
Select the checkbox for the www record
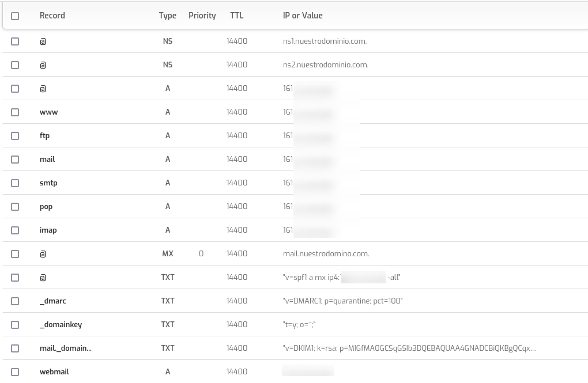tap(15, 112)
